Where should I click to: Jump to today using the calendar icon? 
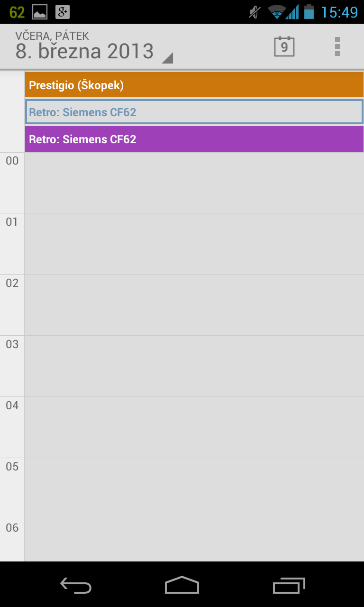pyautogui.click(x=284, y=46)
